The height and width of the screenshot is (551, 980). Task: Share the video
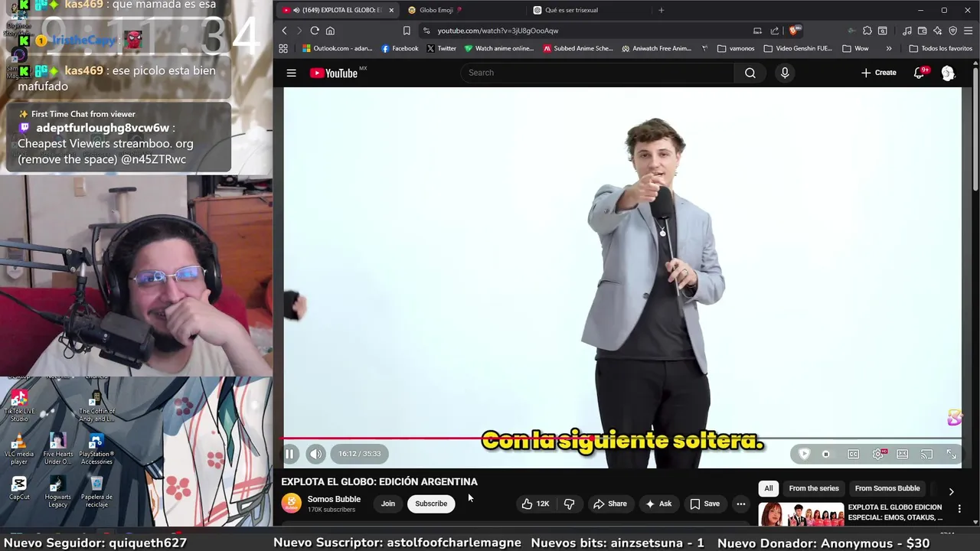click(610, 504)
